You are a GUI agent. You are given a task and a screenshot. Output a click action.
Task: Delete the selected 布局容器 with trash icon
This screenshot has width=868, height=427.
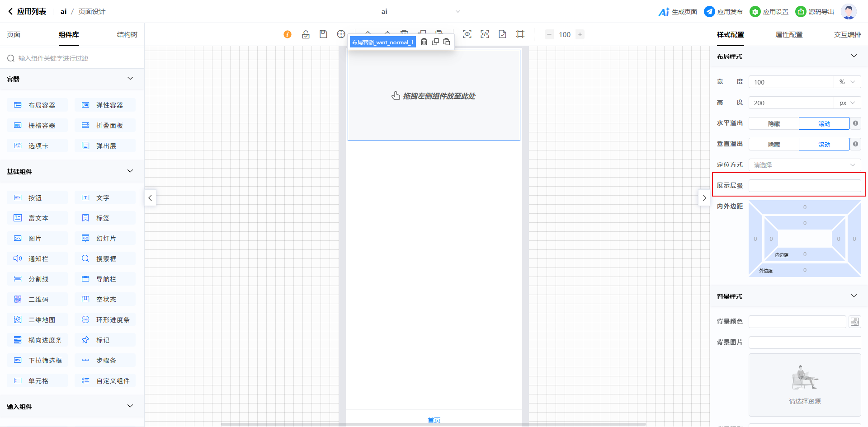[x=424, y=42]
